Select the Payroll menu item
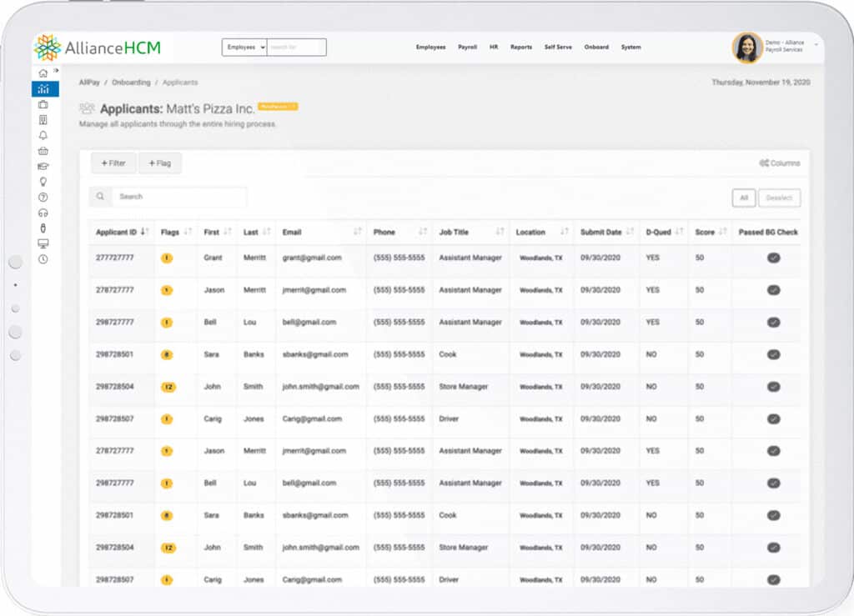This screenshot has width=854, height=616. pos(468,48)
